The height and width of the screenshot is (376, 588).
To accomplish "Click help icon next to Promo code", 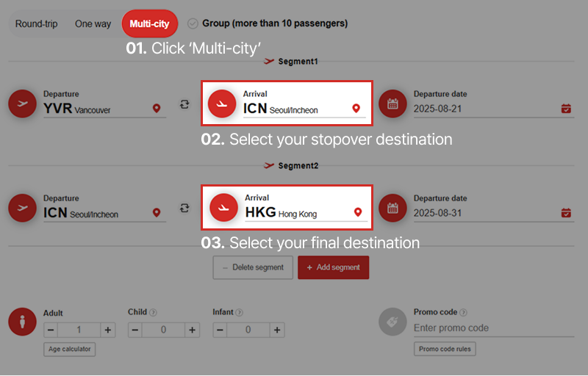I will click(x=464, y=312).
